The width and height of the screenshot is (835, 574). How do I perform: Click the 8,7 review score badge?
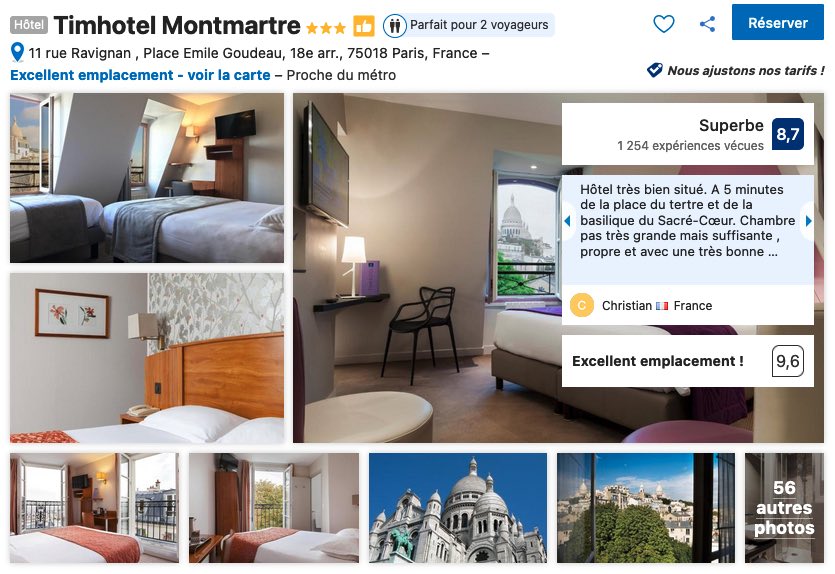tap(788, 134)
